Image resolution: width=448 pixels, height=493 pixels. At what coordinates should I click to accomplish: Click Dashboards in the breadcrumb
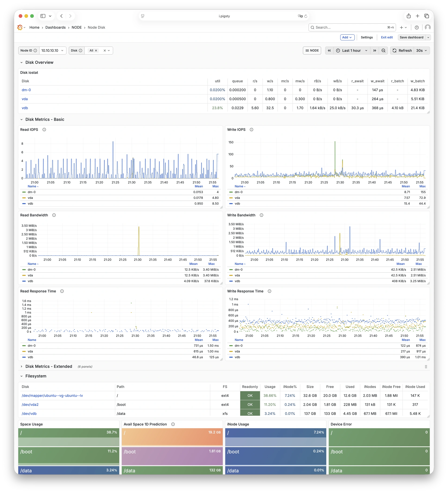click(56, 27)
